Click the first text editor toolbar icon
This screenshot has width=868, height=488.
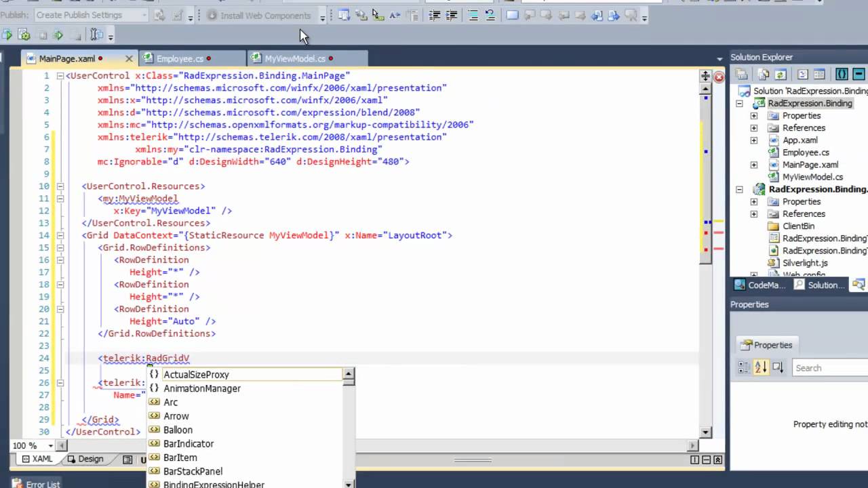point(343,15)
